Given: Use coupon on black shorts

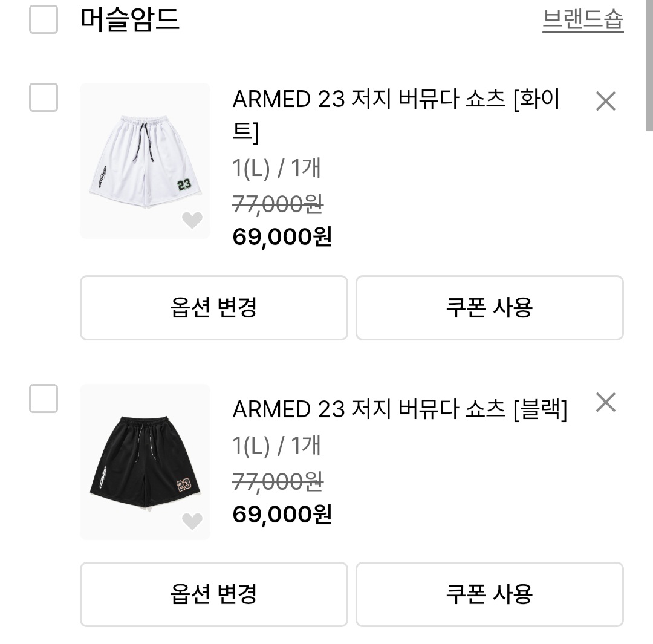Looking at the screenshot, I should click(x=489, y=594).
